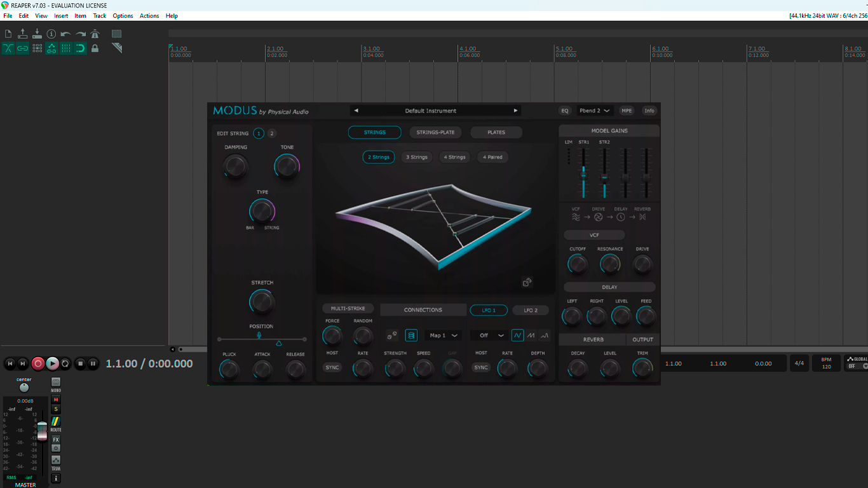
Task: Select the first LFO waveform shape icon
Action: pyautogui.click(x=518, y=335)
